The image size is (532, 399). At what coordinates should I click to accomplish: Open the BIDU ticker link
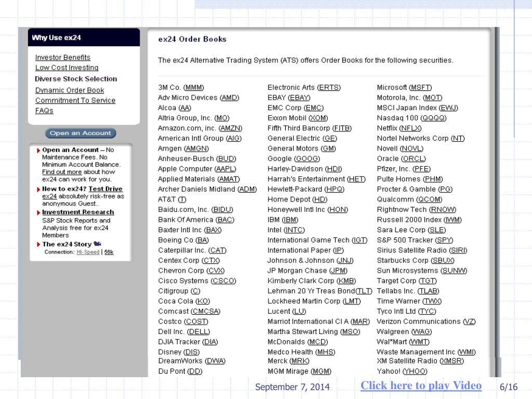coord(222,210)
